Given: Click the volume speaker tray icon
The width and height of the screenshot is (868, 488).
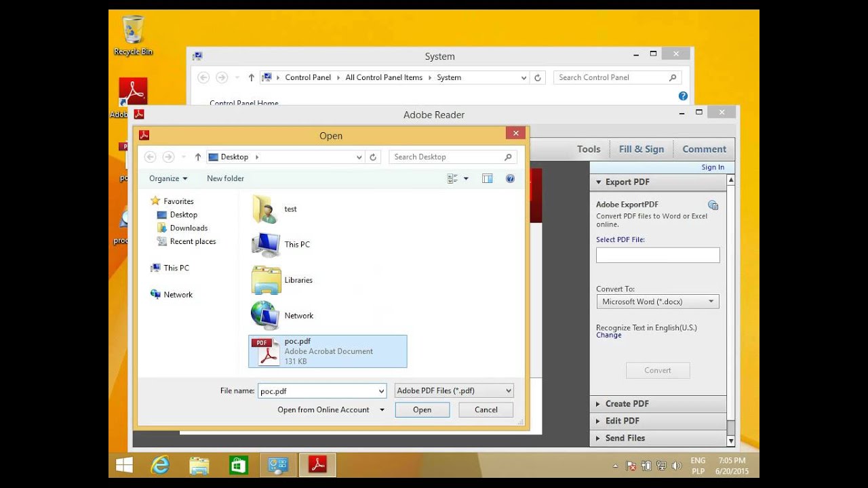Looking at the screenshot, I should coord(676,466).
